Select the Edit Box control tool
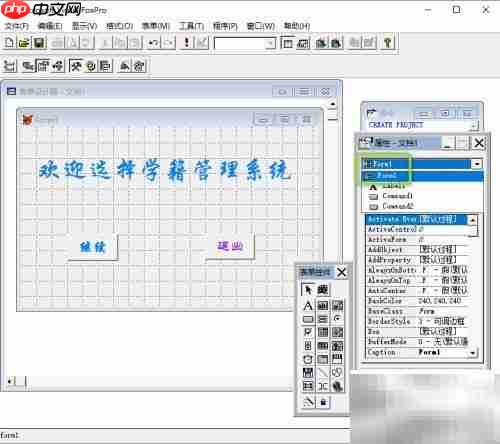This screenshot has height=444, width=500. [337, 306]
